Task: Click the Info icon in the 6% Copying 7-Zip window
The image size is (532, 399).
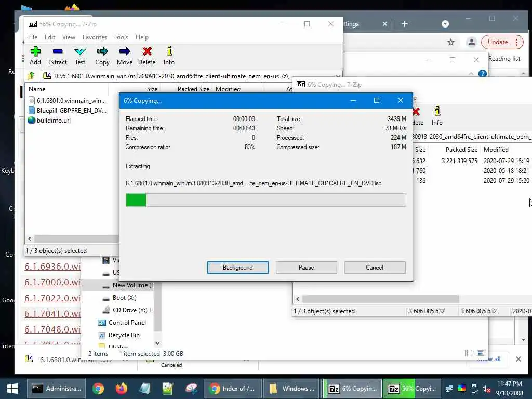Action: [437, 116]
